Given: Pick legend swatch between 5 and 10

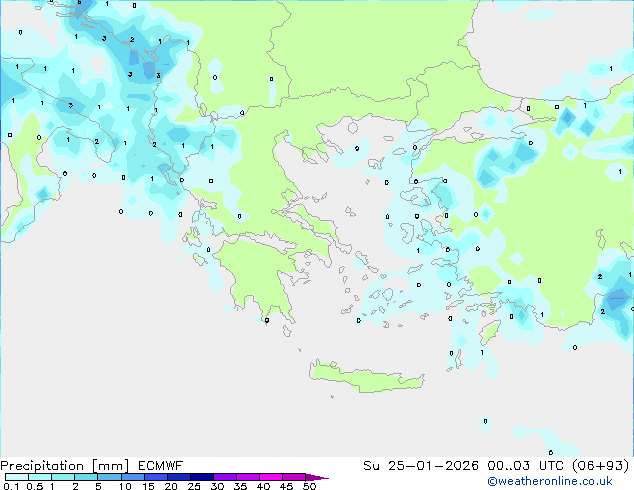Looking at the screenshot, I should (109, 477).
